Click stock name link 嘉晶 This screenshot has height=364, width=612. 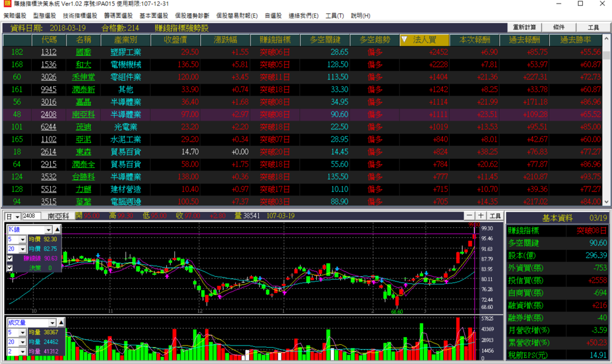point(83,102)
